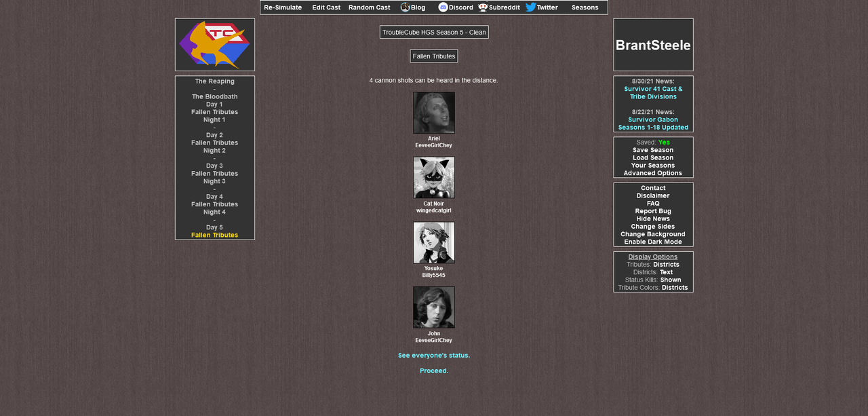The image size is (868, 416).
Task: Click the 'wingedcatgirl' district label
Action: coord(434,210)
